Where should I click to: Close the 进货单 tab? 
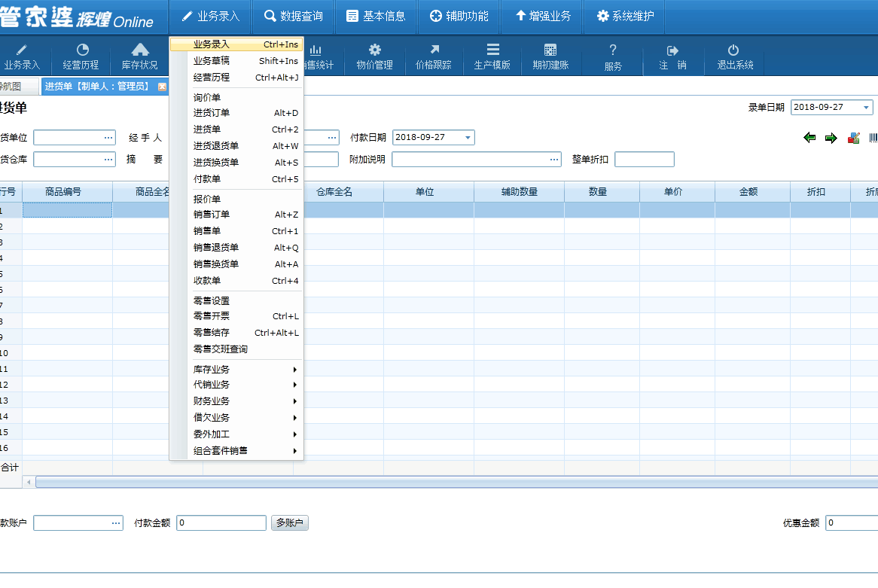pos(162,87)
